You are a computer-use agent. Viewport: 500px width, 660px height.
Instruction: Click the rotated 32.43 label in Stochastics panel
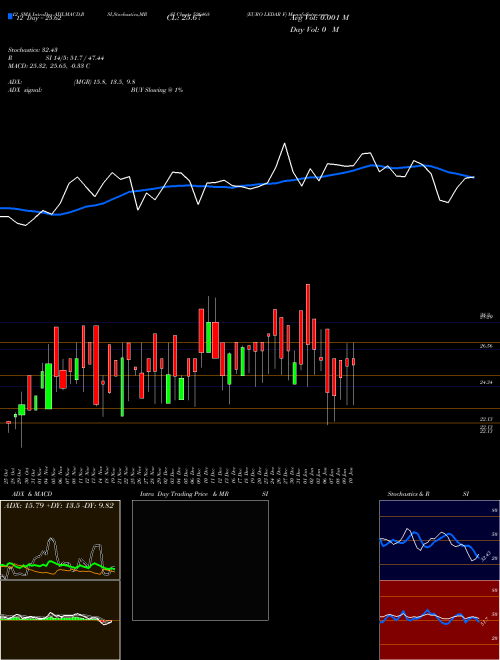[486, 556]
